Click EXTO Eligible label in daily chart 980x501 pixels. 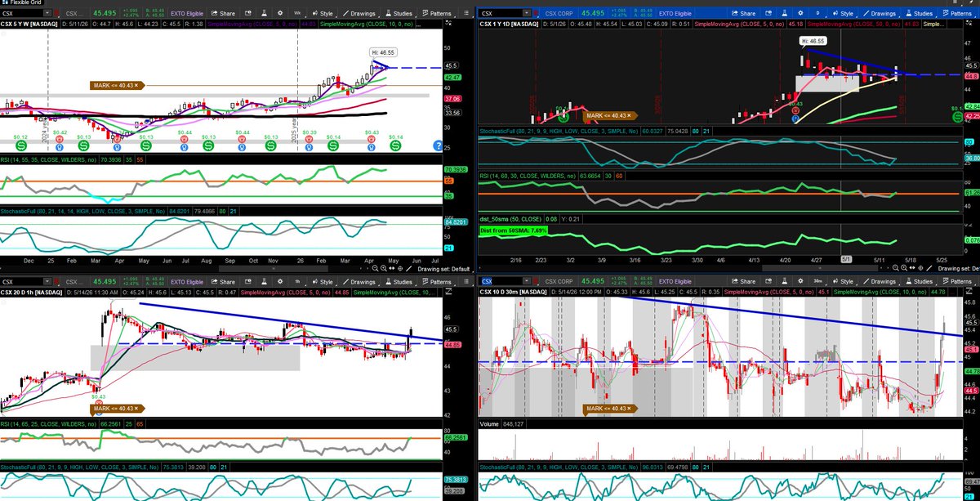(x=675, y=14)
